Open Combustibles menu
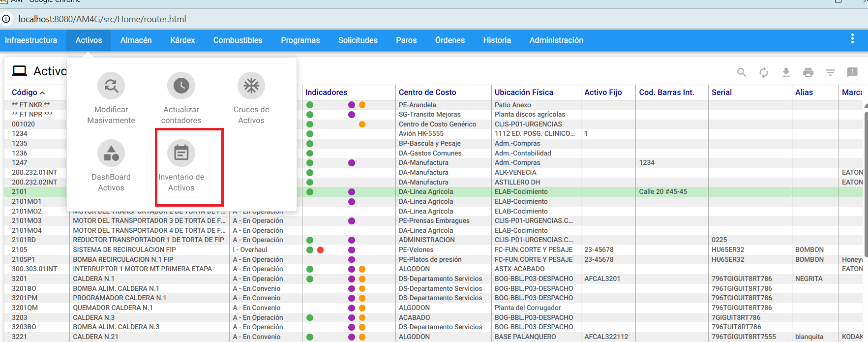 238,40
